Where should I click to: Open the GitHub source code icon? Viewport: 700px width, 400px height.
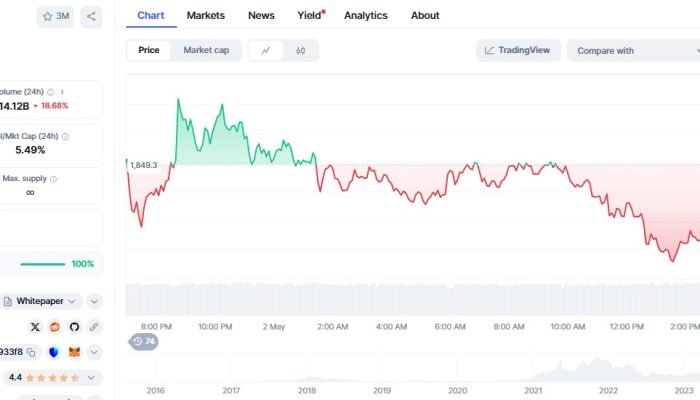[x=74, y=327]
